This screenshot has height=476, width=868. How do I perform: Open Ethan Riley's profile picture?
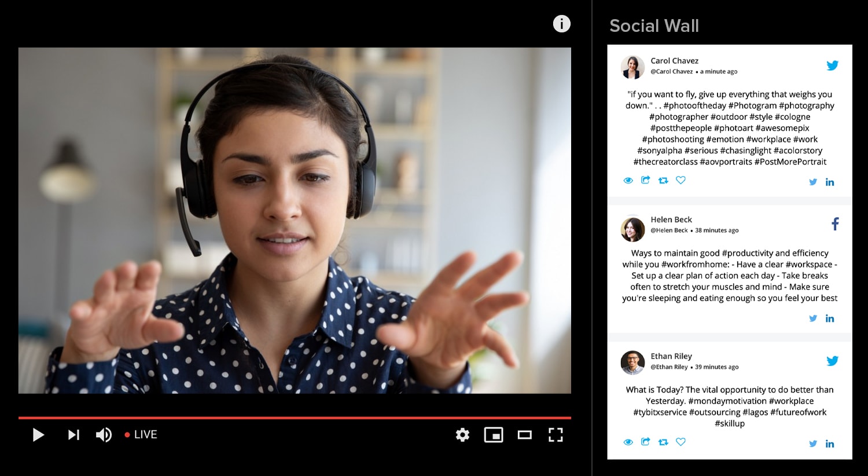(632, 363)
